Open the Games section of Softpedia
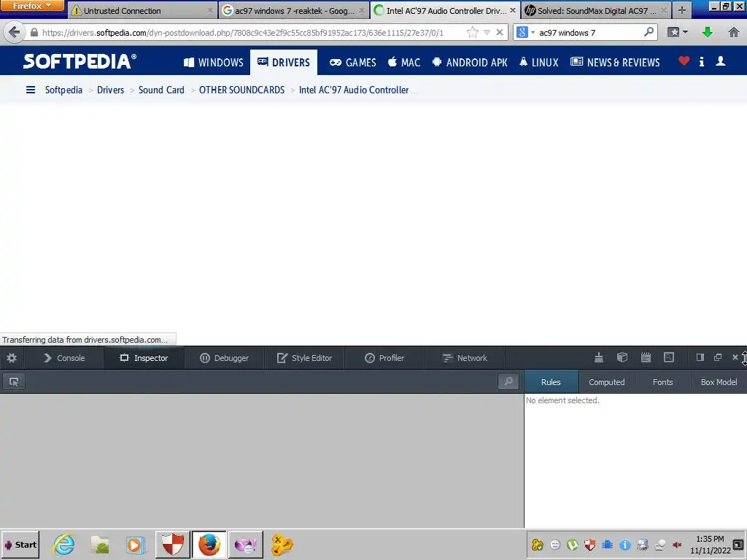Image resolution: width=747 pixels, height=560 pixels. coord(352,63)
